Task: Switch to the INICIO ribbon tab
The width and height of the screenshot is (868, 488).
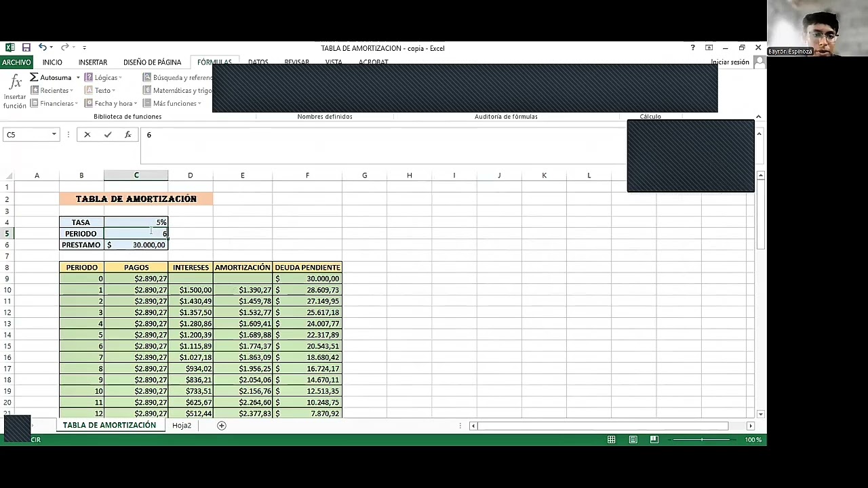Action: click(x=52, y=62)
